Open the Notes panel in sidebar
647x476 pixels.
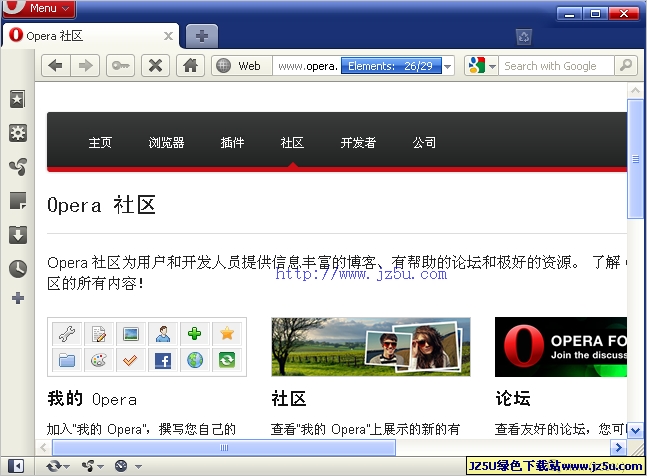click(18, 201)
